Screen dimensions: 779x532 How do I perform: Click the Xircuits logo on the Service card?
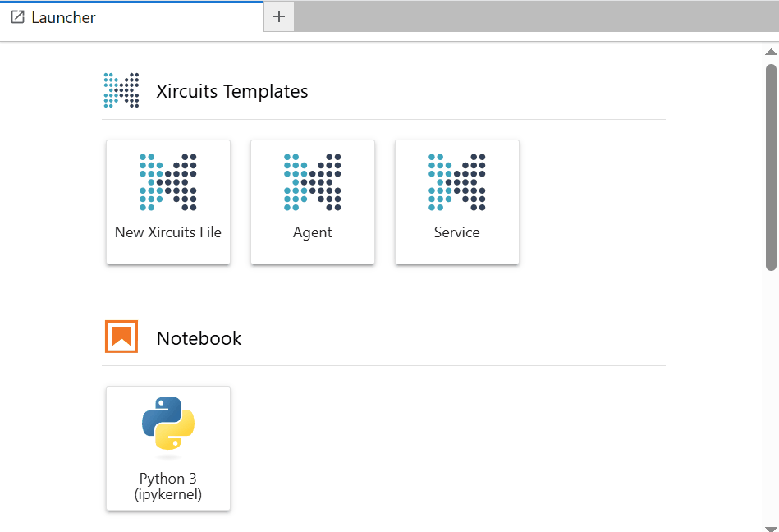(x=457, y=181)
